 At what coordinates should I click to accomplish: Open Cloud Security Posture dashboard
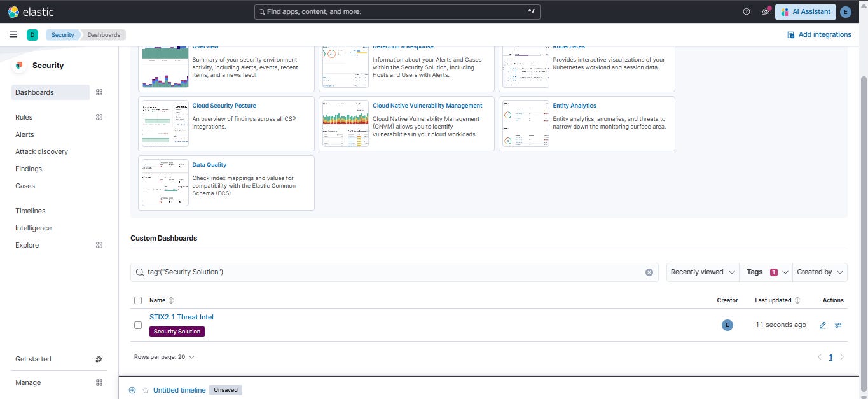pyautogui.click(x=224, y=106)
